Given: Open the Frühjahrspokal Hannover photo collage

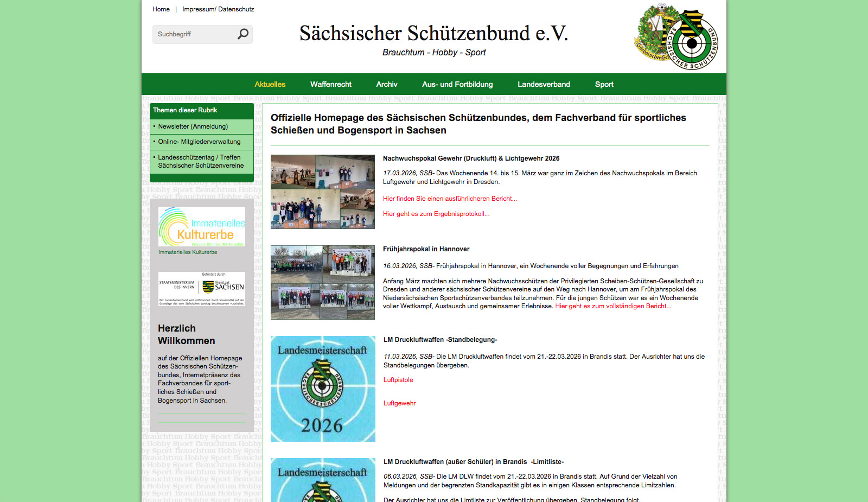Looking at the screenshot, I should click(323, 282).
